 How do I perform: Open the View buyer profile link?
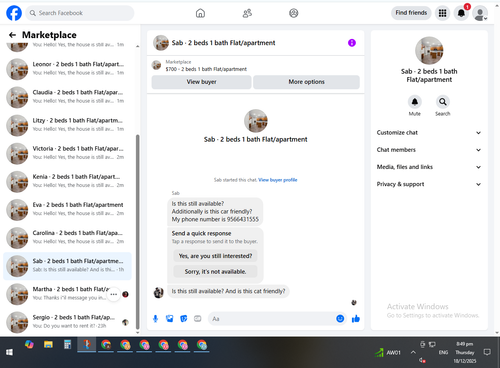coord(278,180)
